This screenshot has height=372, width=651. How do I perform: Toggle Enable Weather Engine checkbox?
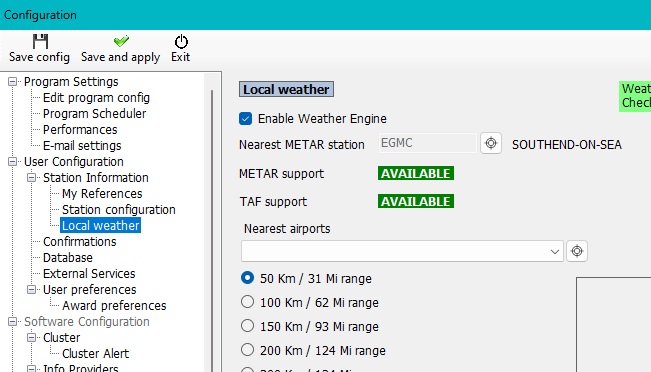245,119
